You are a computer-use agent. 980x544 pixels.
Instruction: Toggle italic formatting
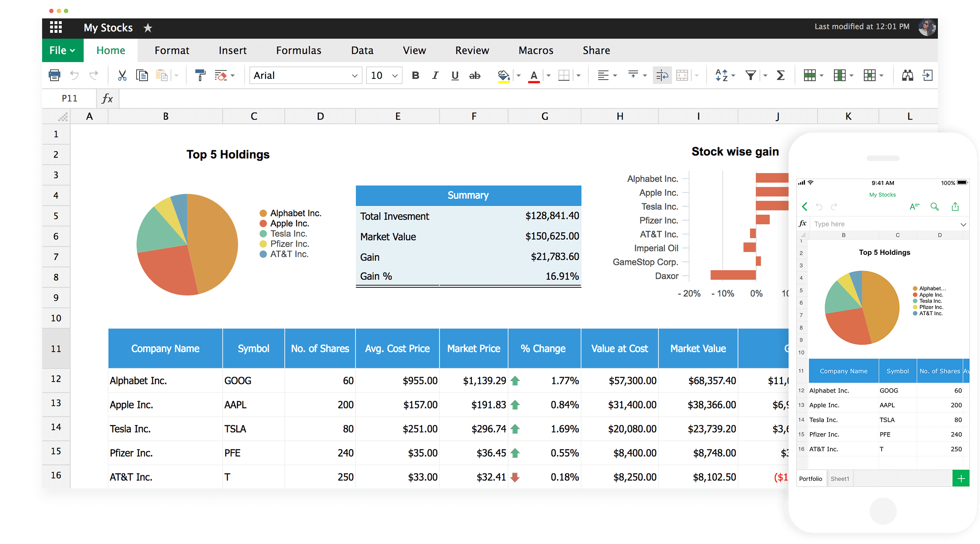[435, 75]
